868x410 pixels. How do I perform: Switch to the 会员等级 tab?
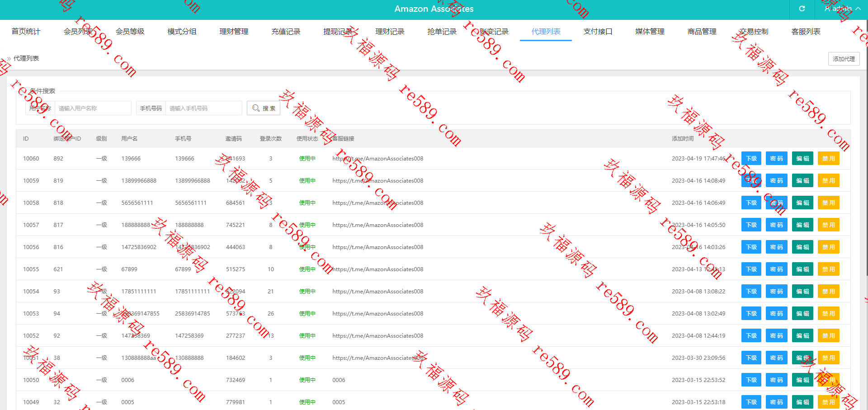[x=130, y=31]
